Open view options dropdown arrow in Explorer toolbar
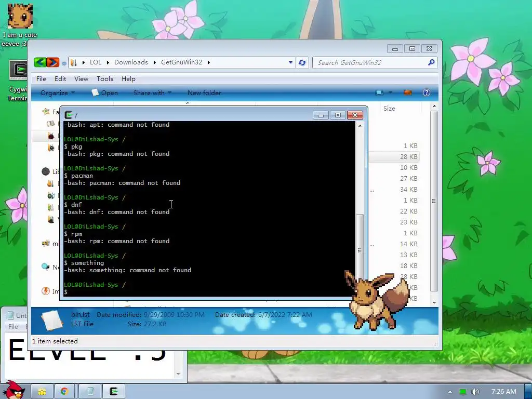532x399 pixels. click(x=390, y=92)
